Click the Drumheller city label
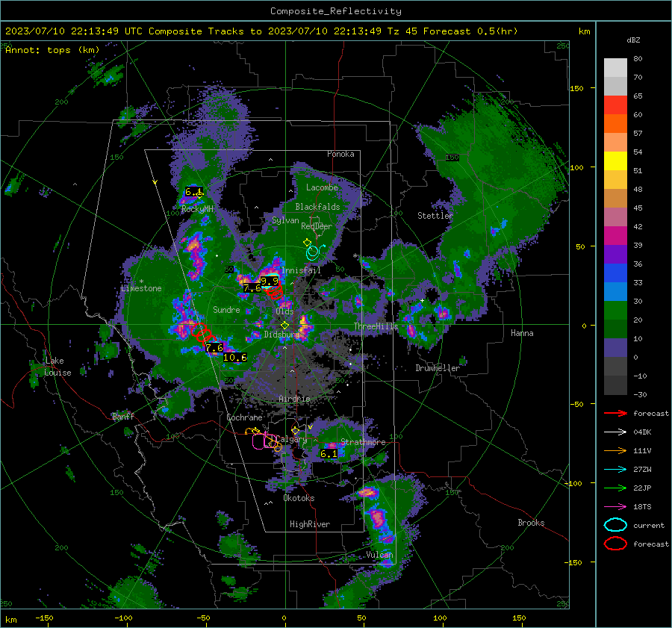This screenshot has width=672, height=628. pyautogui.click(x=437, y=368)
